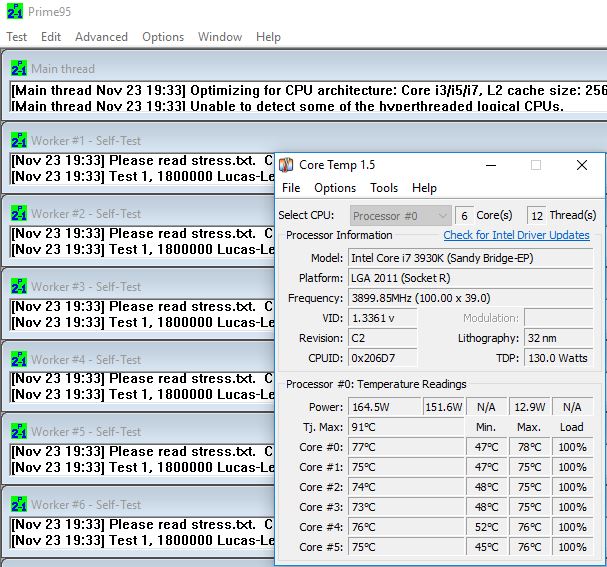Click Core #1 load value 100%
Viewport: 607px width, 567px height.
point(572,467)
